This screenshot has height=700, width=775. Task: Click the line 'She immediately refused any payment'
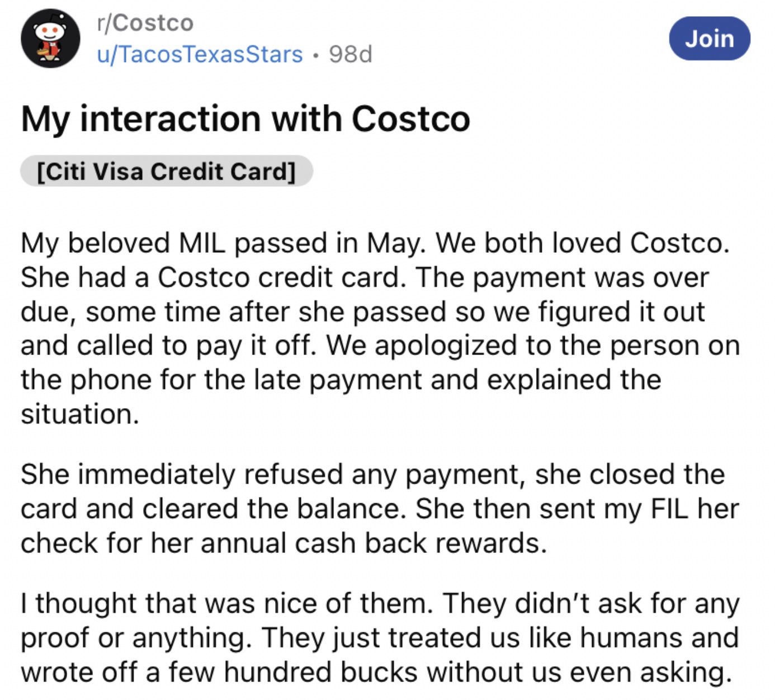[373, 474]
